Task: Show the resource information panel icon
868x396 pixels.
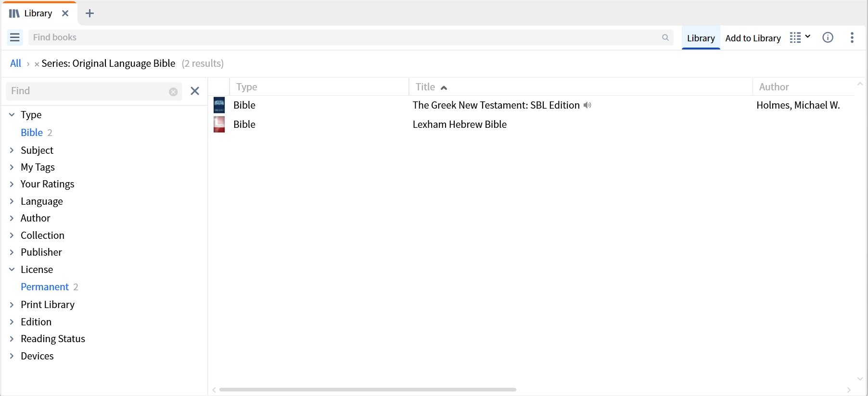Action: coord(828,37)
